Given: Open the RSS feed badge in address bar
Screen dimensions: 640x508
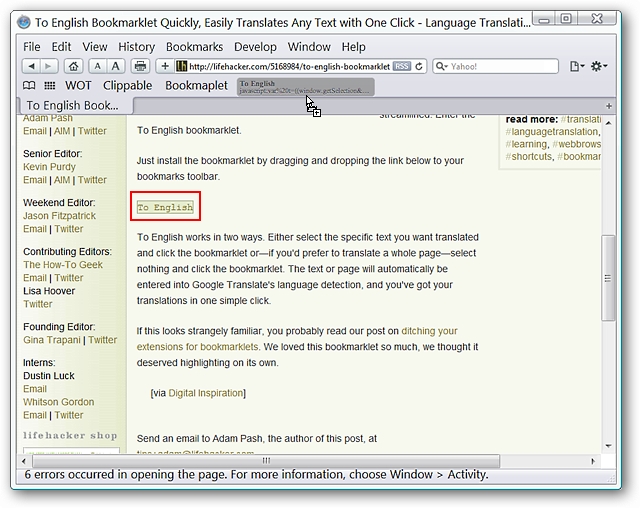Looking at the screenshot, I should tap(401, 66).
